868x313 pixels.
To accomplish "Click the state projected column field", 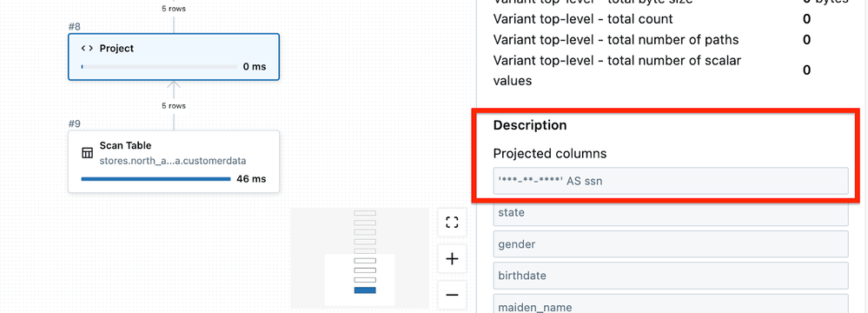I will click(x=671, y=213).
